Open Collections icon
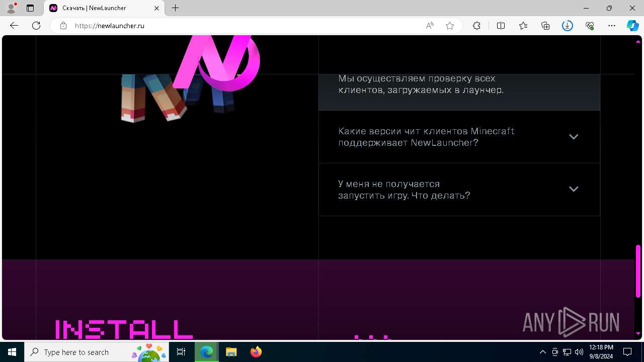 [x=545, y=26]
